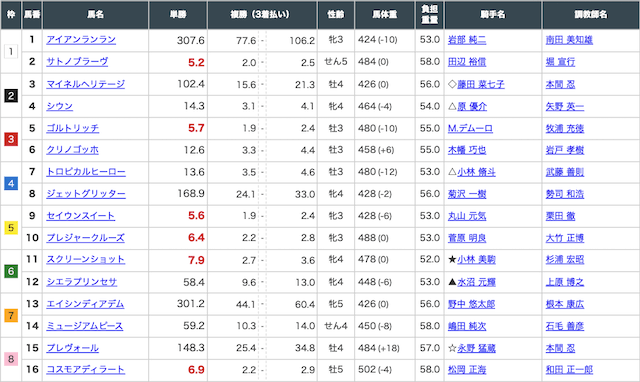
Task: Select horse ゴルトリッチ link
Action: pyautogui.click(x=72, y=128)
